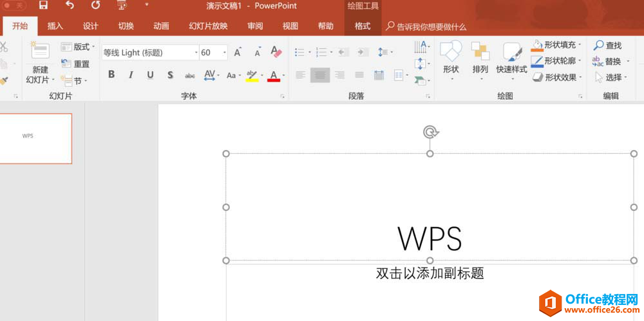Click the bullet list icon
This screenshot has height=321, width=644.
click(299, 52)
